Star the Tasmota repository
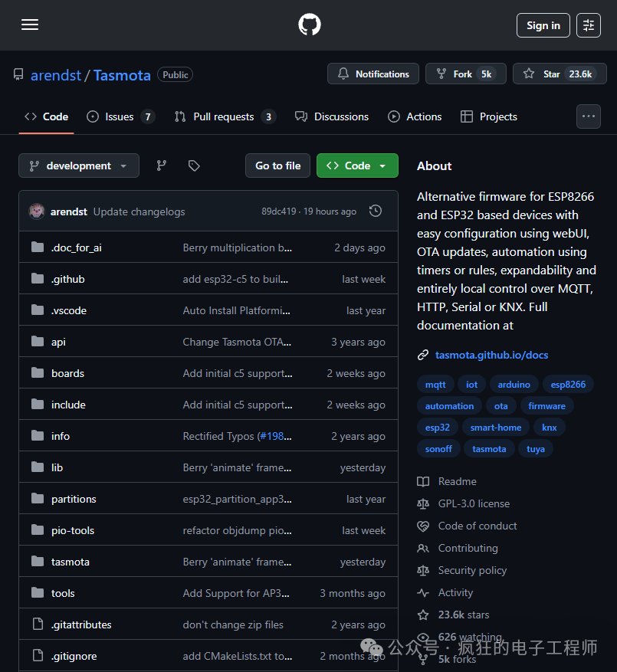Image resolution: width=617 pixels, height=672 pixels. point(560,74)
